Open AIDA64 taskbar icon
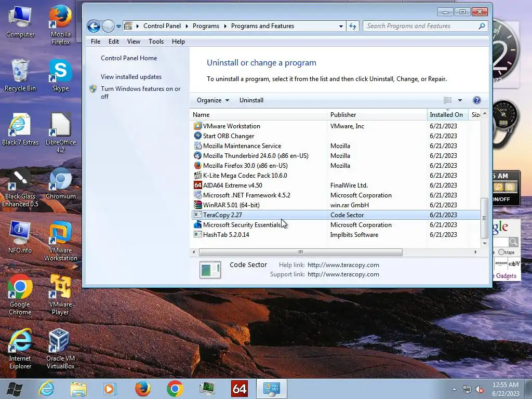Image resolution: width=532 pixels, height=399 pixels. tap(239, 389)
